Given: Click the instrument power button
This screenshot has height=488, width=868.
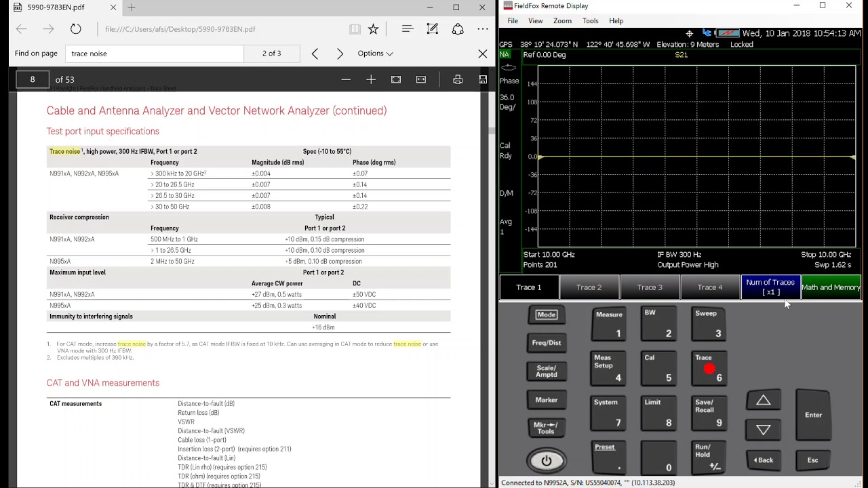Looking at the screenshot, I should click(547, 461).
